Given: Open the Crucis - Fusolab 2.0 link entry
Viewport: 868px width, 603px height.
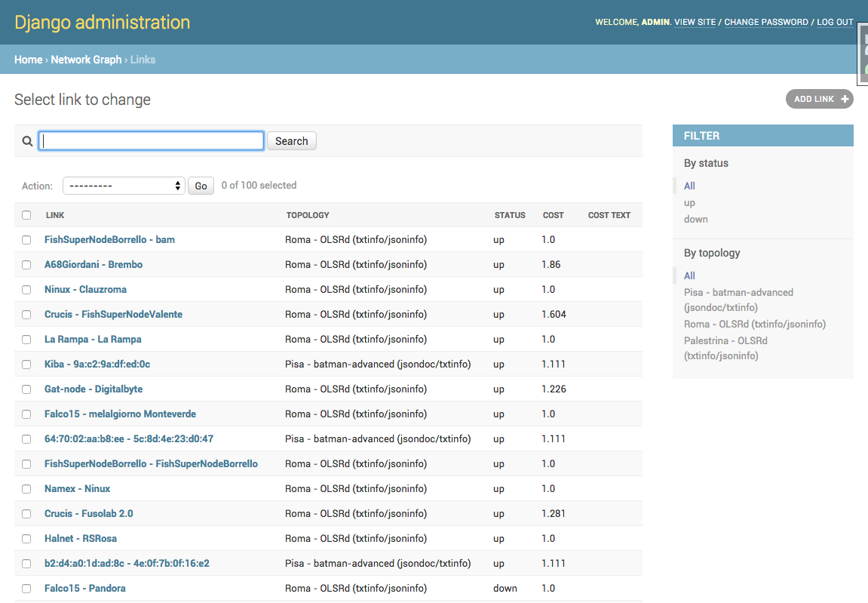Looking at the screenshot, I should point(88,513).
